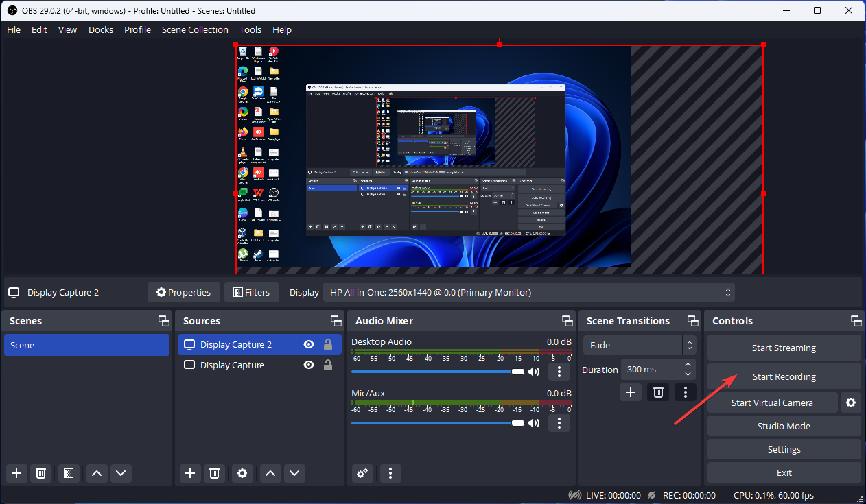866x504 pixels.
Task: Open the Docks menu
Action: (101, 30)
